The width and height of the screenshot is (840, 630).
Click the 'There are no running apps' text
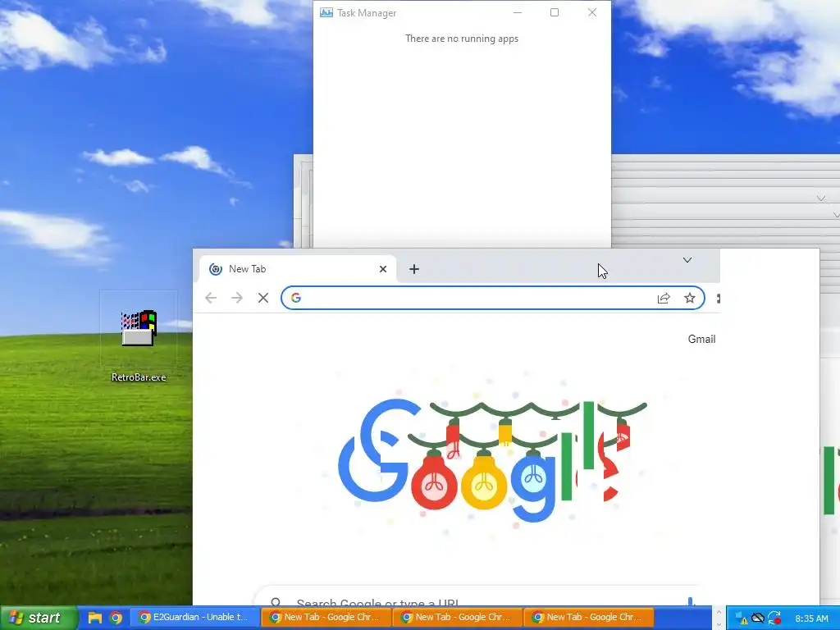462,39
